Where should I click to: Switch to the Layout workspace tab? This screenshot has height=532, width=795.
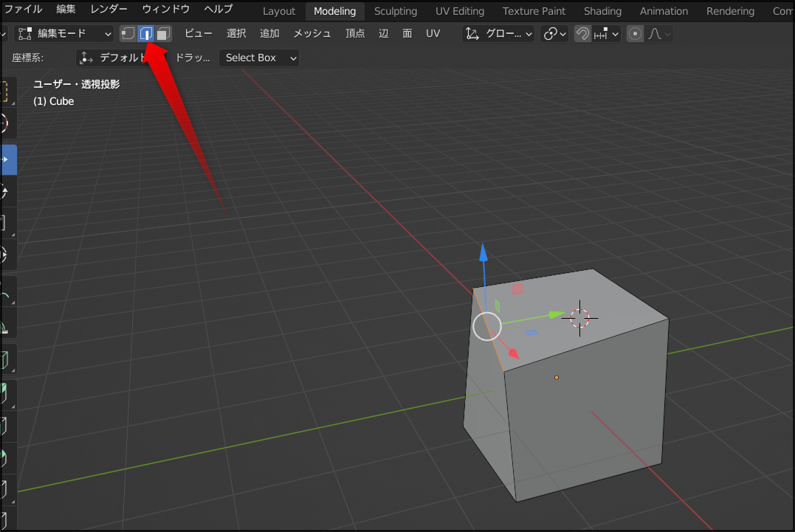pos(279,11)
